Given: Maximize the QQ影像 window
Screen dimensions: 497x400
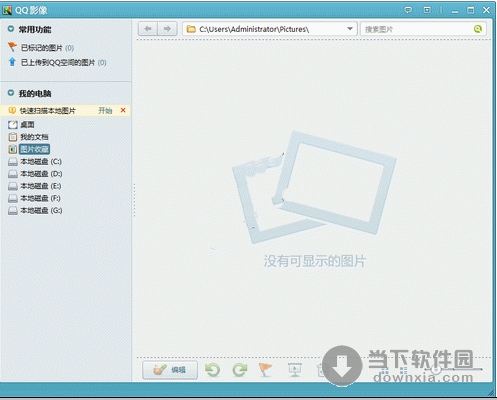Looking at the screenshot, I should click(x=470, y=10).
